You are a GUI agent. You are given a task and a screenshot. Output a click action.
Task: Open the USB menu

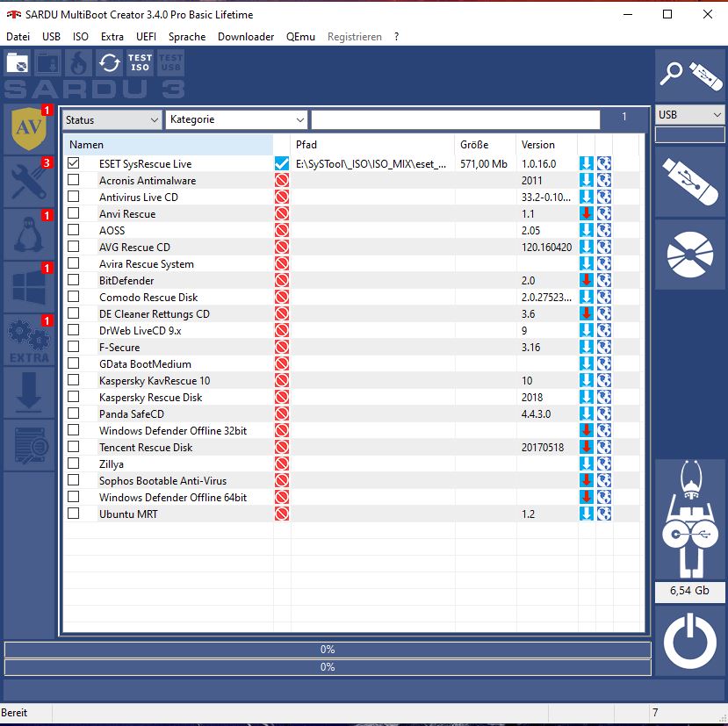(51, 37)
